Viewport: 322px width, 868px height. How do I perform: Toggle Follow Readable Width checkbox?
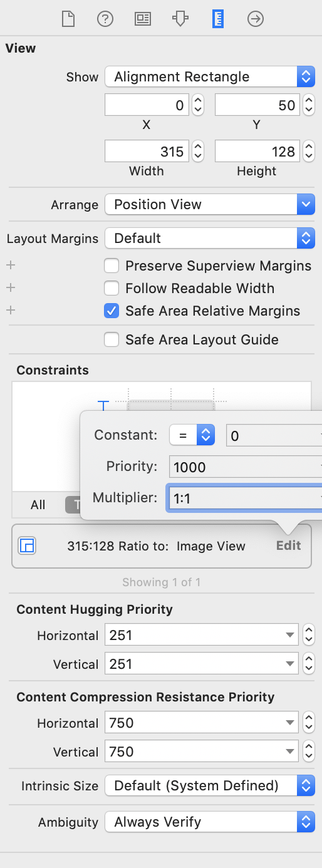point(112,288)
